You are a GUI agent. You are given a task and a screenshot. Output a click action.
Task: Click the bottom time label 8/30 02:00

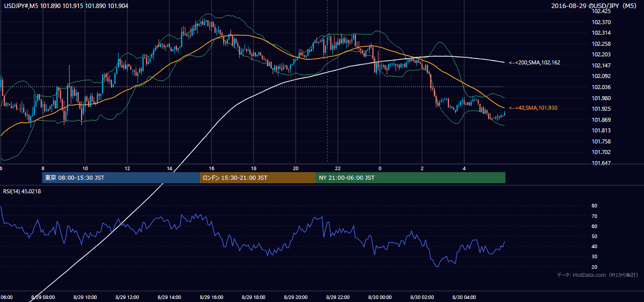[x=422, y=297]
